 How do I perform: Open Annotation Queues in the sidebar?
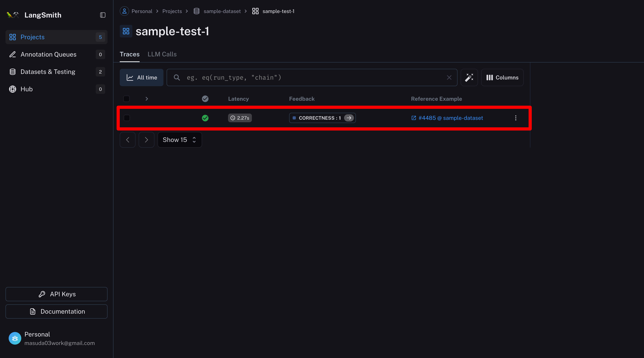coord(57,54)
